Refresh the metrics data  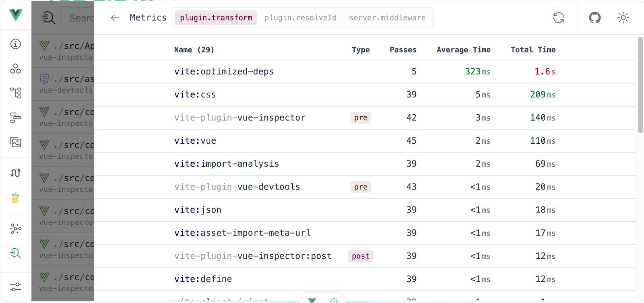(559, 18)
